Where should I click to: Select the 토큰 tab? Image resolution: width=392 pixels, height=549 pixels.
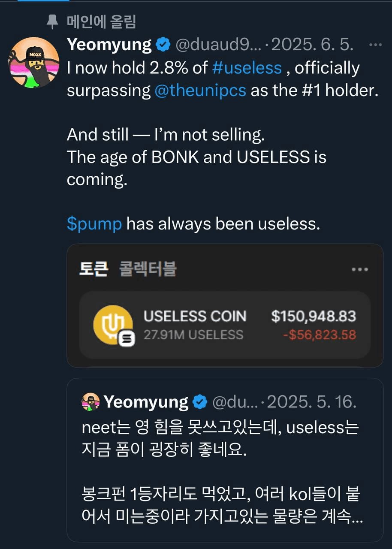click(93, 269)
